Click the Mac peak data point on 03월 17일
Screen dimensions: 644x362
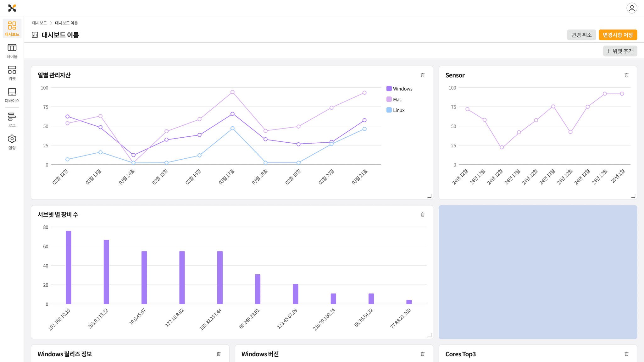[232, 92]
